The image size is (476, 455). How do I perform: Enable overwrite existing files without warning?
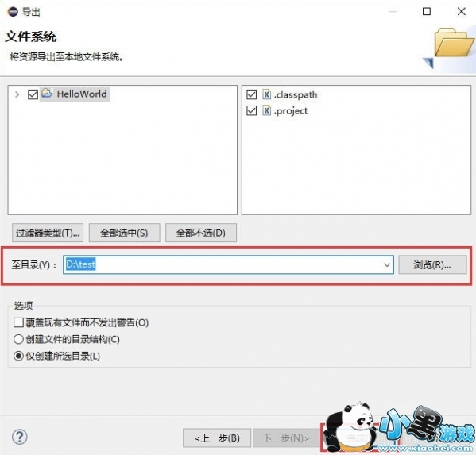click(18, 322)
